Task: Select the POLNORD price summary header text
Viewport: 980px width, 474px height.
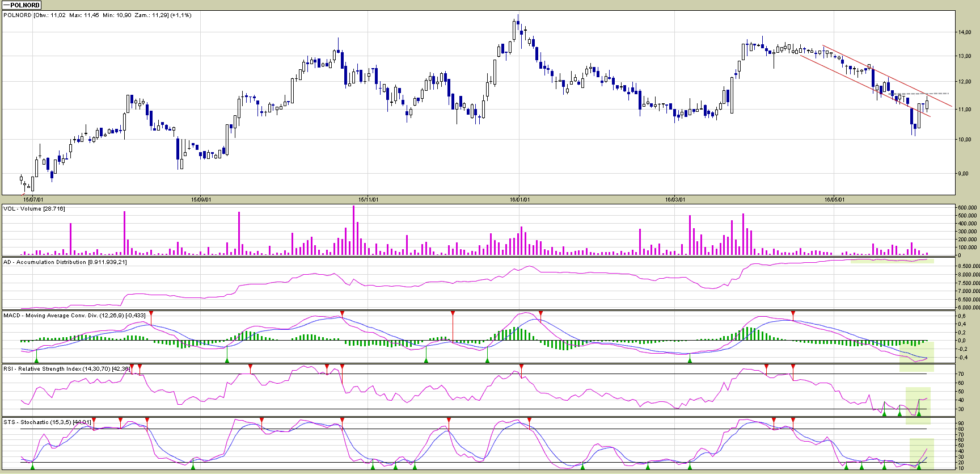Action: [x=97, y=15]
